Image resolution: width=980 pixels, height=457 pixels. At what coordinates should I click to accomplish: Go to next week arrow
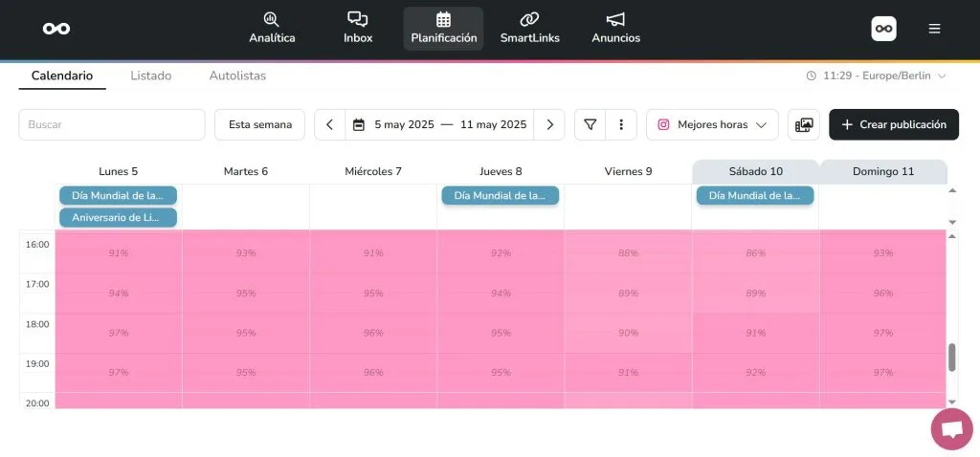[549, 124]
